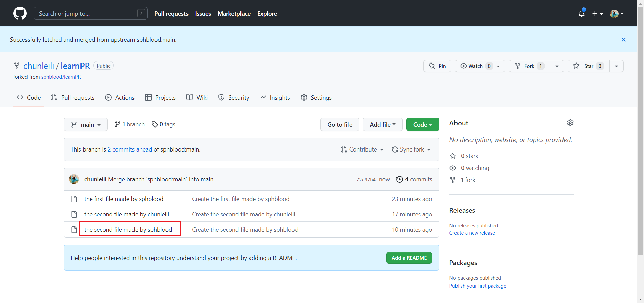This screenshot has height=303, width=644.
Task: View the 0 stars link
Action: [464, 156]
